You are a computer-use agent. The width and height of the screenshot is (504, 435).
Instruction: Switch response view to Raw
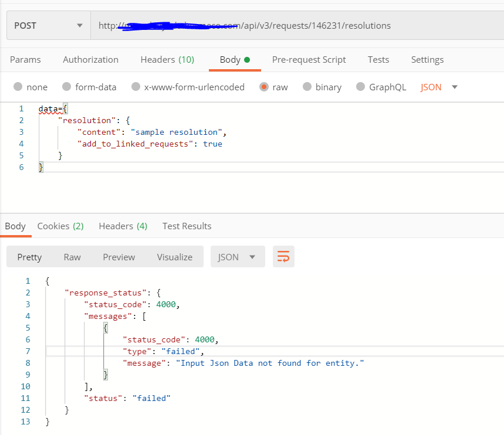click(x=72, y=257)
